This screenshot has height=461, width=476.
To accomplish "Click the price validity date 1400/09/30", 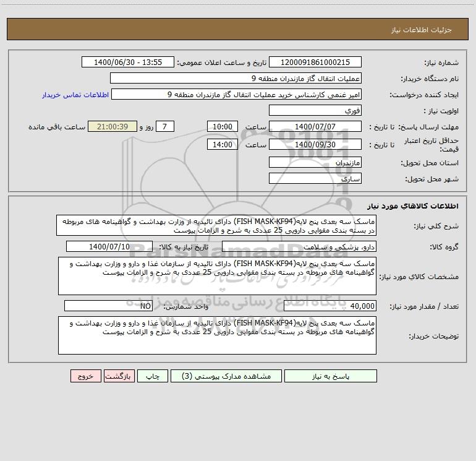I will pyautogui.click(x=315, y=144).
